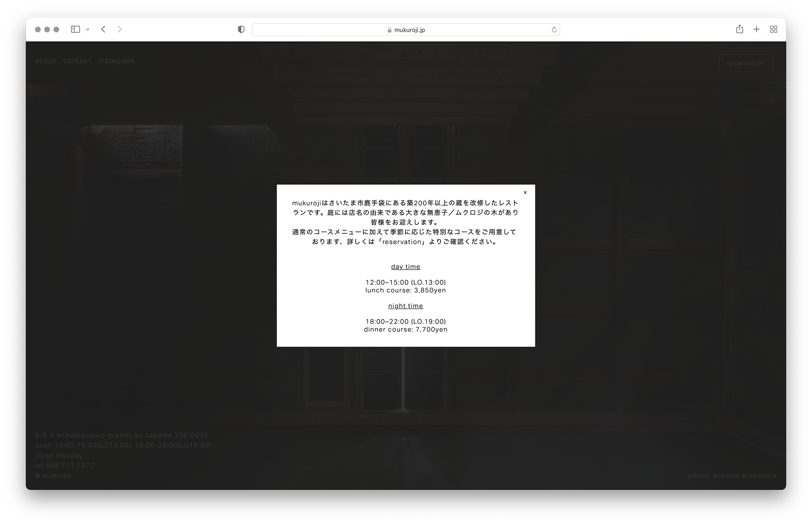Open the privacy report shield icon
The width and height of the screenshot is (812, 524).
pyautogui.click(x=241, y=29)
